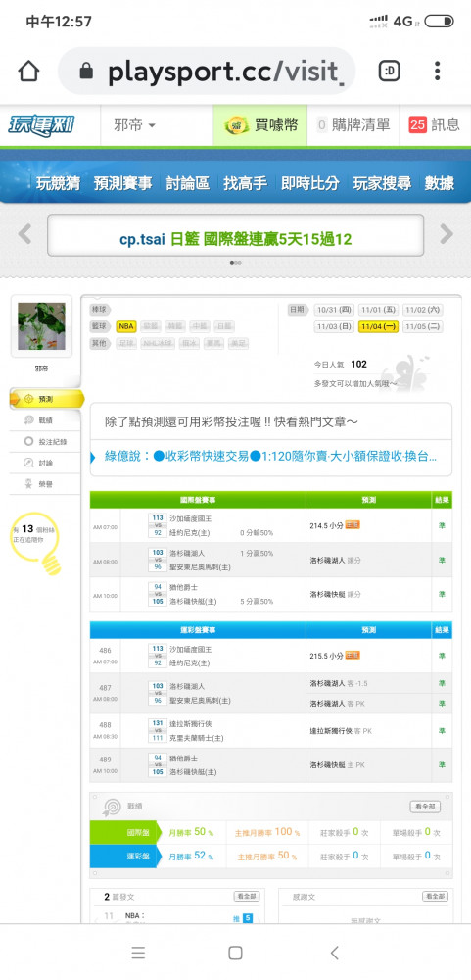Tap 達拉斯獨行俠 客 PK prediction
Image resolution: width=471 pixels, height=980 pixels.
(341, 731)
